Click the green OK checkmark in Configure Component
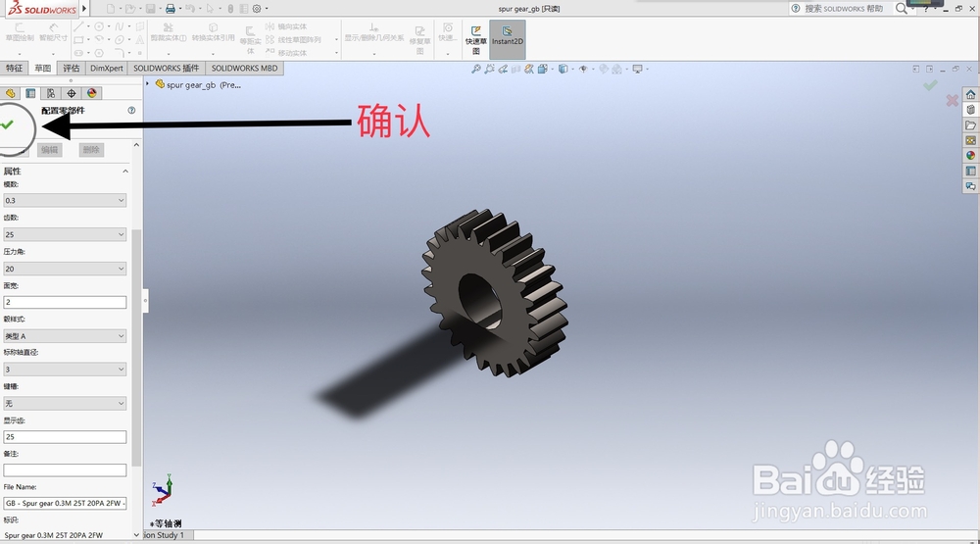Screen dimensions: 980x544 click(7, 125)
